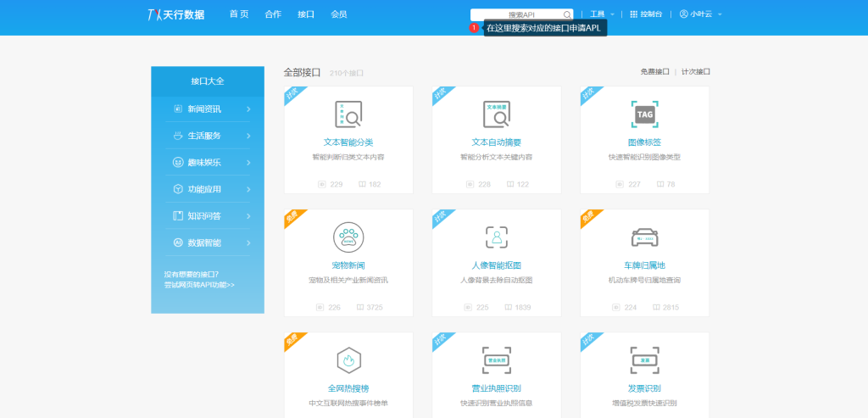Click the 文本智能分类 card icon
Image resolution: width=868 pixels, height=418 pixels.
coord(348,114)
